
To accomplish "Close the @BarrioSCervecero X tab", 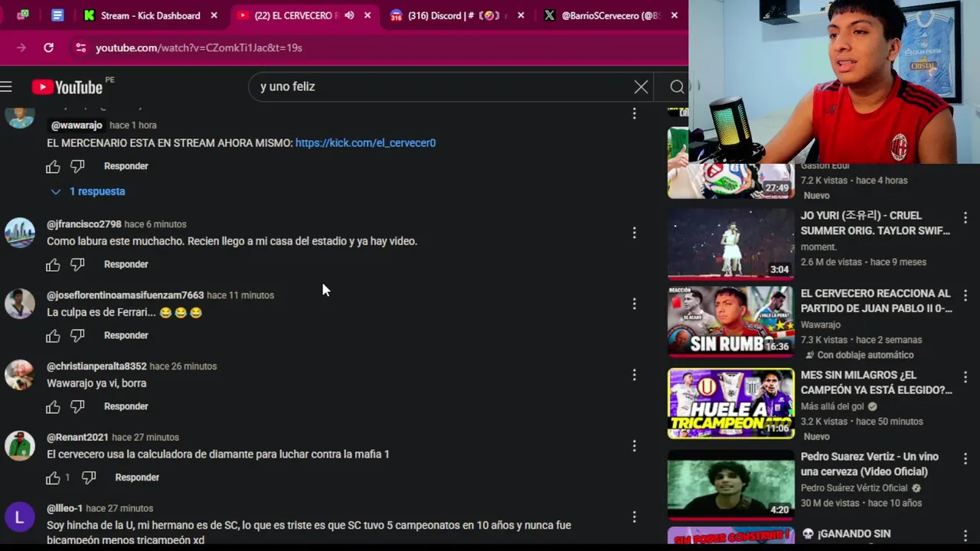I will coord(674,15).
